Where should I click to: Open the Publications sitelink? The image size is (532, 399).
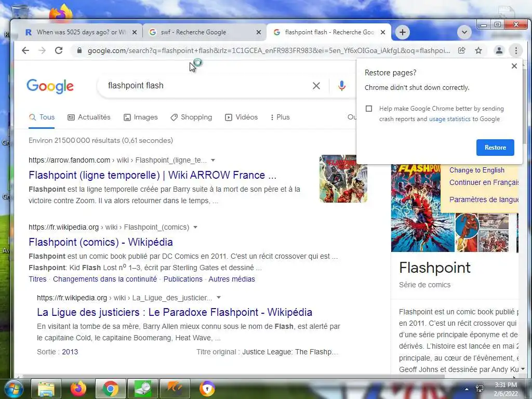coord(183,279)
